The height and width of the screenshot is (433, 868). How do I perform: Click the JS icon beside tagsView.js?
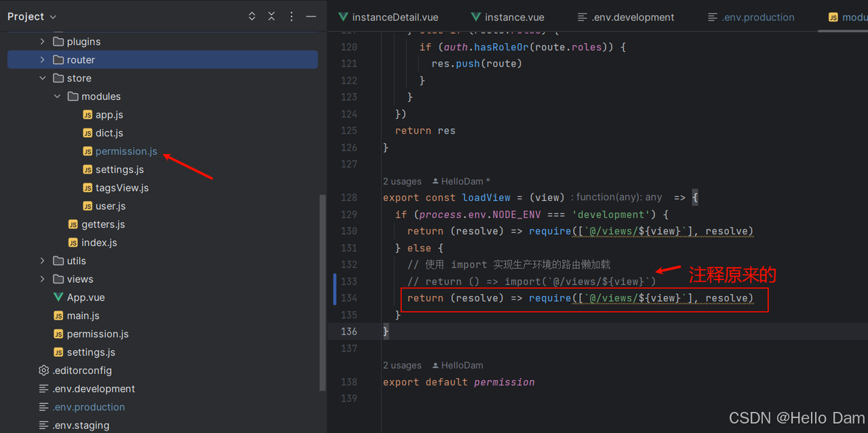87,188
